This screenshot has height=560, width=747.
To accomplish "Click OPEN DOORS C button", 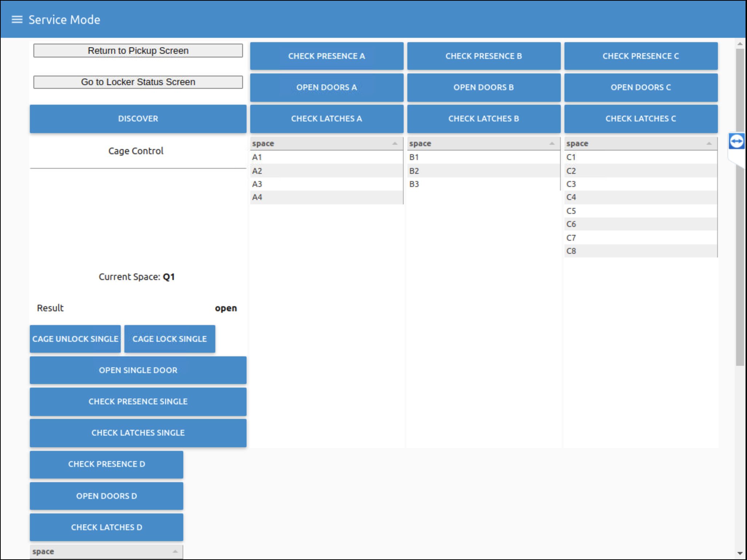I will pos(640,87).
